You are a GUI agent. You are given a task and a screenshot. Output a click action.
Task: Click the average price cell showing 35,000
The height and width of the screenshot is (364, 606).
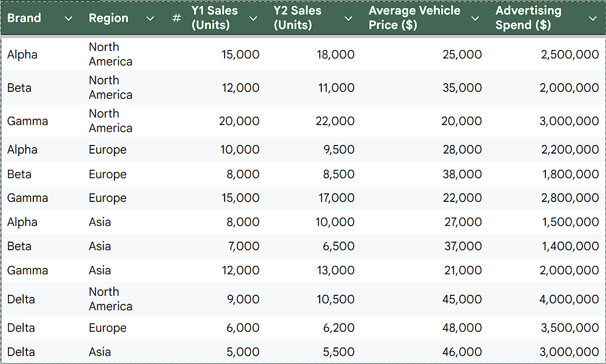(462, 88)
